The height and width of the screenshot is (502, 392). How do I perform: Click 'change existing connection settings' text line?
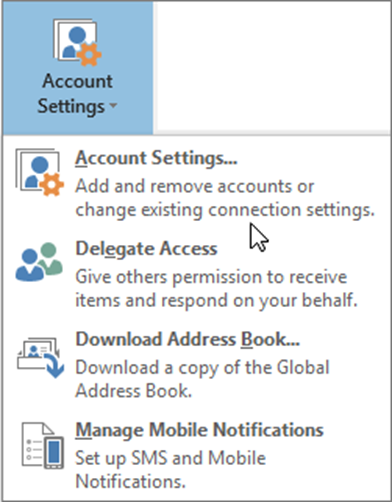225,210
